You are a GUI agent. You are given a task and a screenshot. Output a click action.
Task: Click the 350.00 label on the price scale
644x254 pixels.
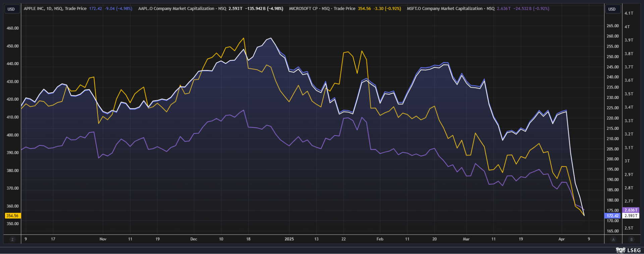coord(13,224)
